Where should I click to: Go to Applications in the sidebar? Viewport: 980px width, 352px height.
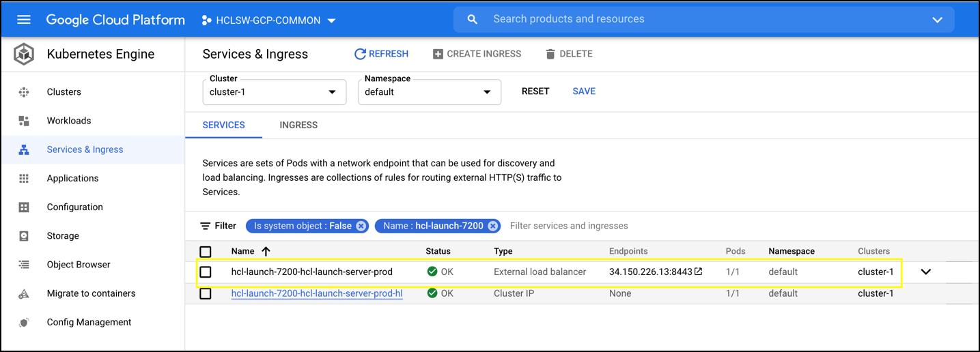click(x=73, y=178)
